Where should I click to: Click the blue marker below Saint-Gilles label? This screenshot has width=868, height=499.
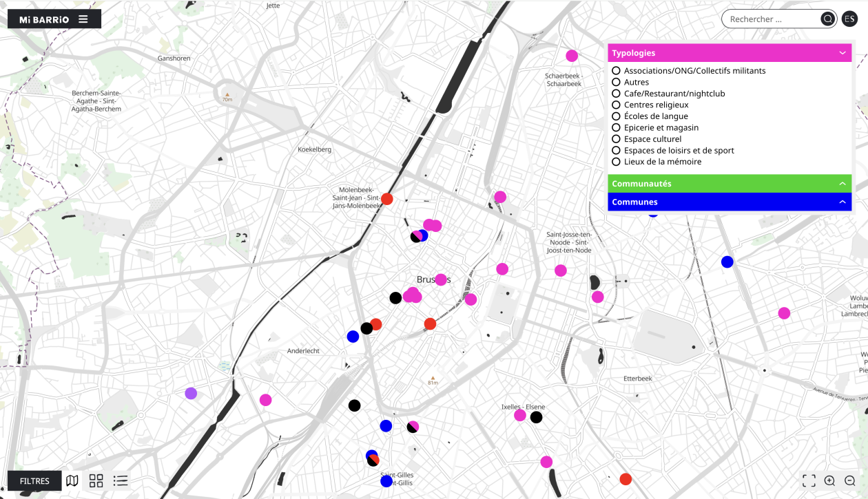pos(386,481)
